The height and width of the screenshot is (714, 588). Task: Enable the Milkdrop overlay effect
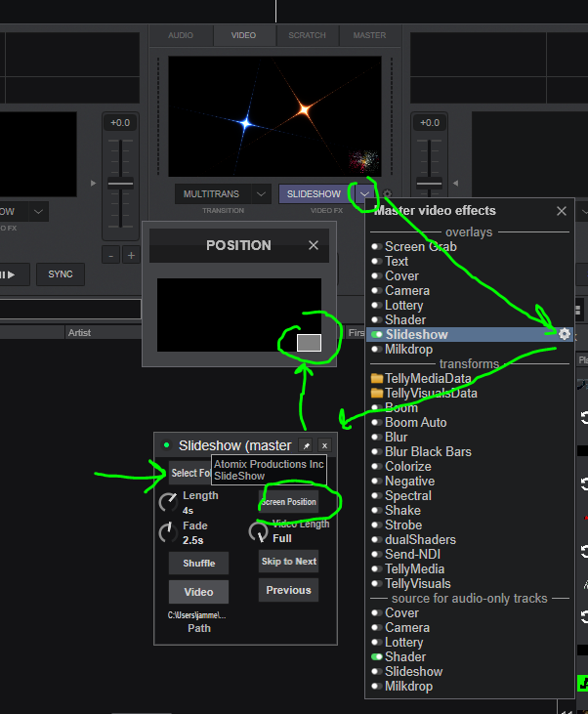click(x=376, y=350)
